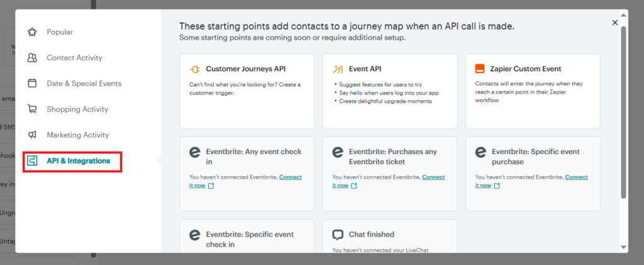Switch to Date & Special Events

pos(84,84)
